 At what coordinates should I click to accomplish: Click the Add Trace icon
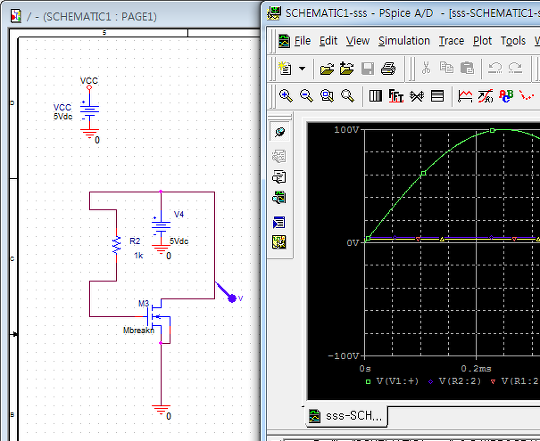click(x=465, y=96)
